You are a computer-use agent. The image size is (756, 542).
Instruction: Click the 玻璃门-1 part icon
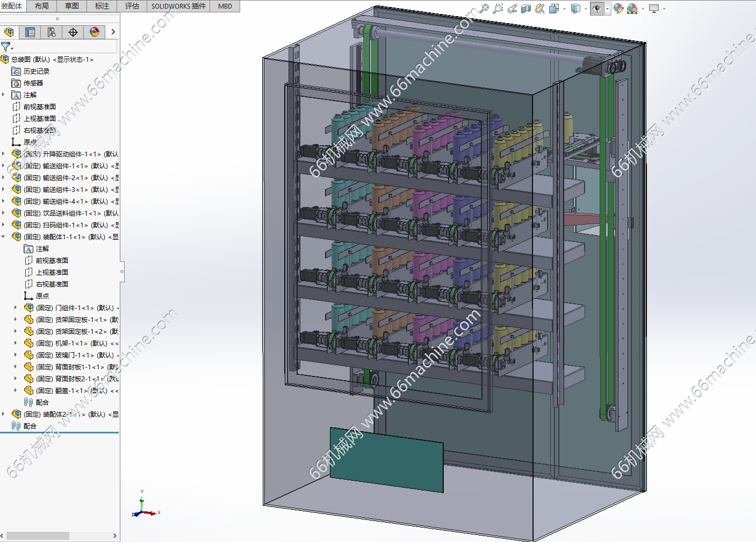pyautogui.click(x=29, y=355)
